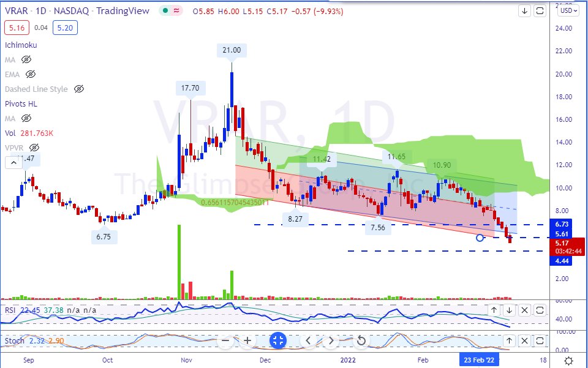Select the Vol 281.763K indicator label
588x368 pixels.
click(29, 133)
